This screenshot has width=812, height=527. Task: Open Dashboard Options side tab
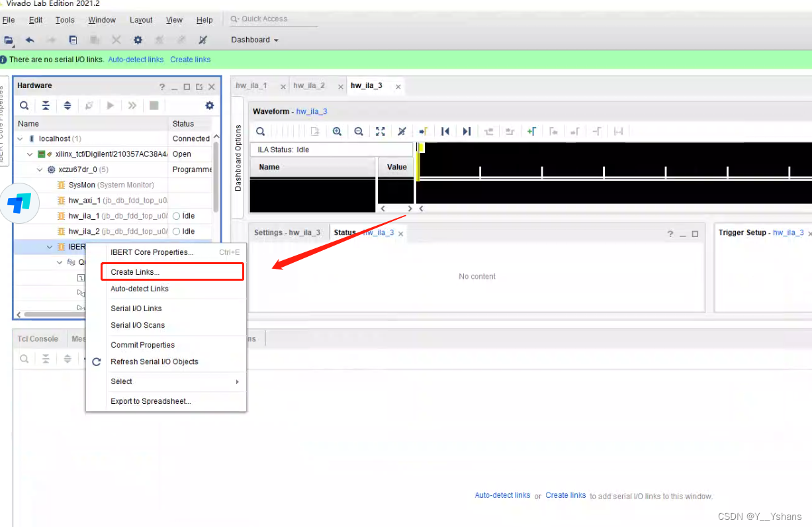(239, 157)
